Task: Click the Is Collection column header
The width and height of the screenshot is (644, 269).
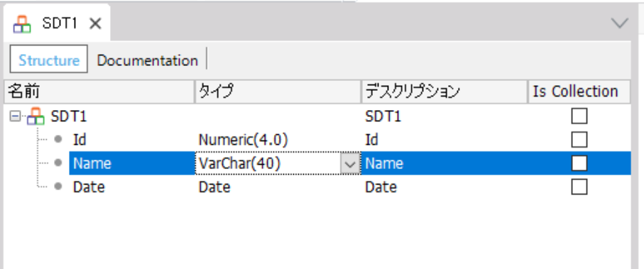Action: 579,92
